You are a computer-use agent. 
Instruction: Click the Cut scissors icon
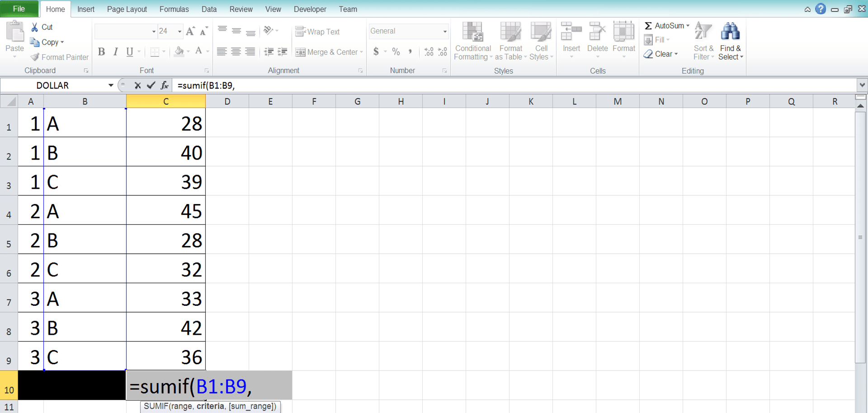(x=34, y=27)
